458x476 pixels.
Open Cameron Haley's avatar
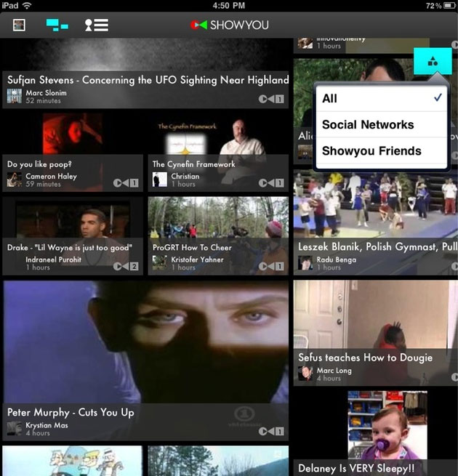[x=15, y=179]
